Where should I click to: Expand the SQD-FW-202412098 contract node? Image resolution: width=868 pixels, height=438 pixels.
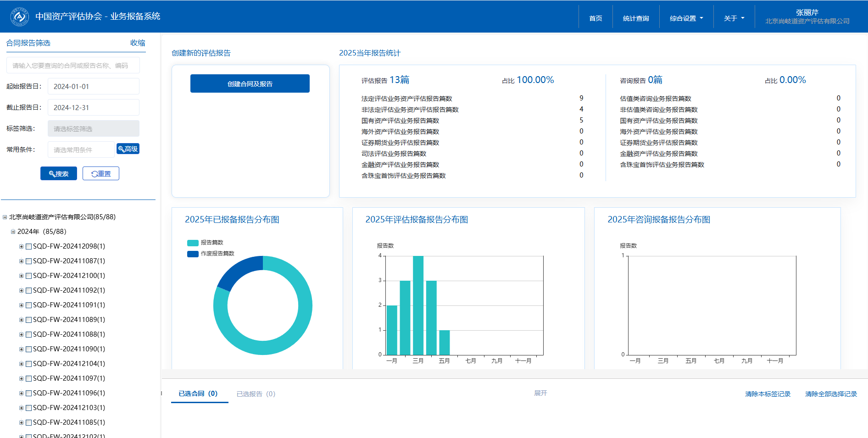(21, 247)
